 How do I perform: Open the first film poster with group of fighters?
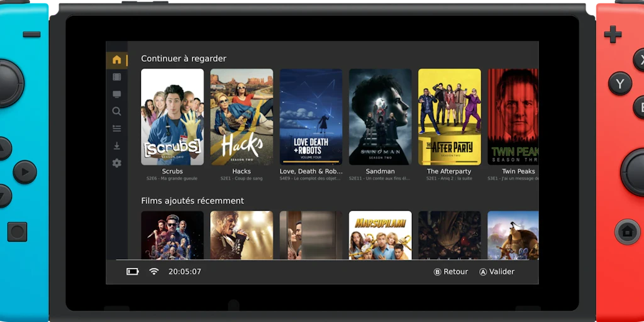172,235
